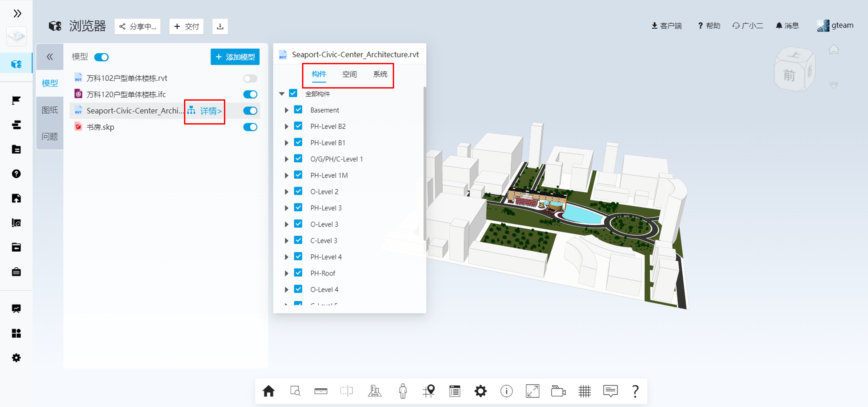Select the 问题 side tab
The width and height of the screenshot is (868, 407).
pyautogui.click(x=50, y=137)
